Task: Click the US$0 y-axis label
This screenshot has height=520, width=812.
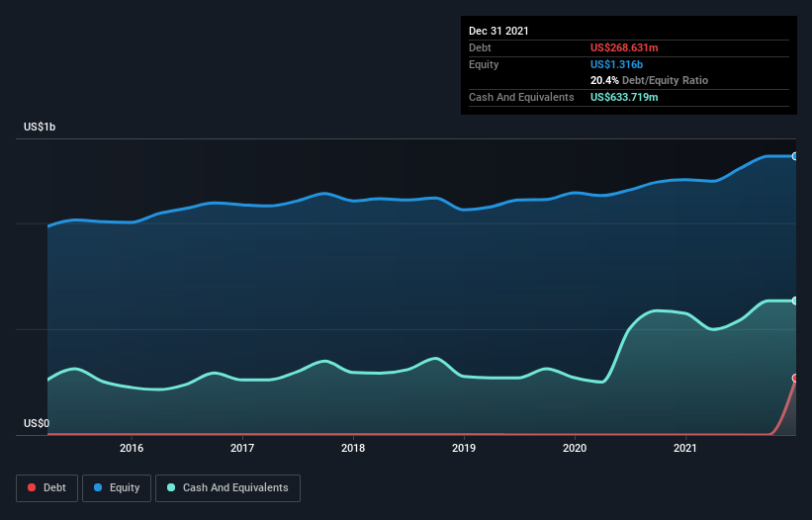Action: 37,423
